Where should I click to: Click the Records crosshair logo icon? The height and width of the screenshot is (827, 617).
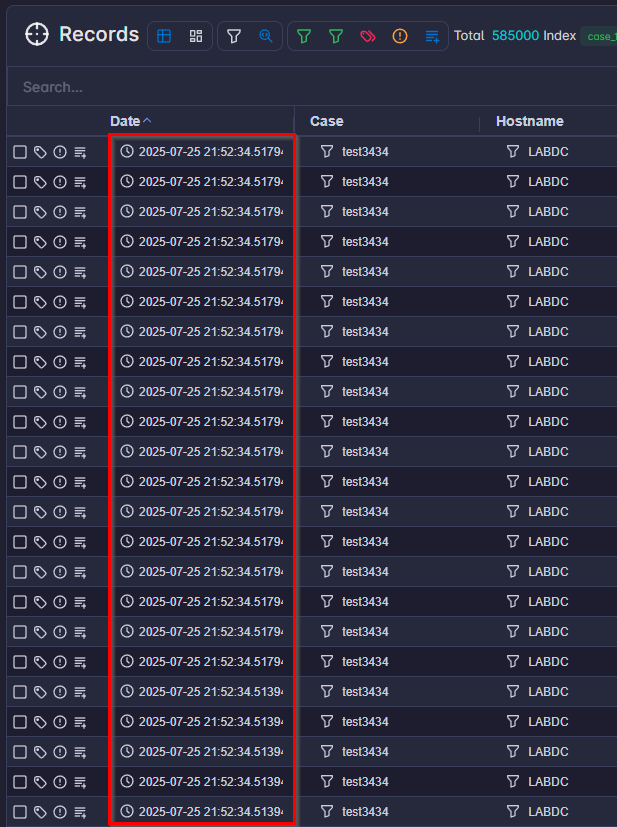(x=36, y=35)
